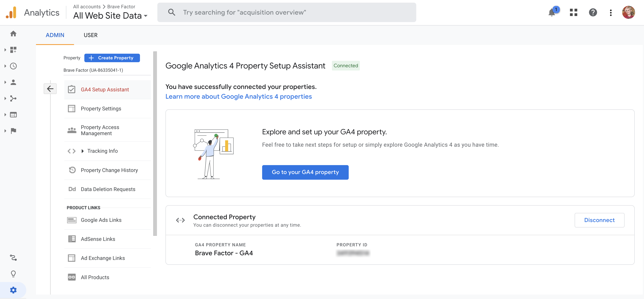Expand the Behavior section arrow in sidebar

click(x=5, y=115)
